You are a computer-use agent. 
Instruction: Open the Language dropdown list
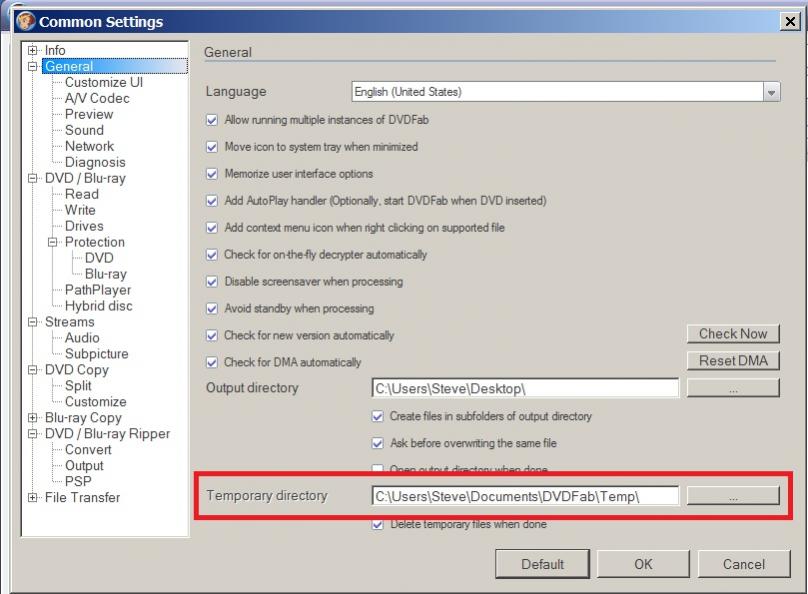[x=771, y=92]
